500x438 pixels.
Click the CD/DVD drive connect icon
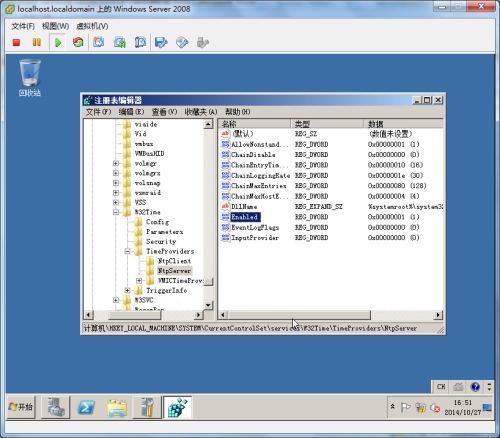(x=182, y=42)
